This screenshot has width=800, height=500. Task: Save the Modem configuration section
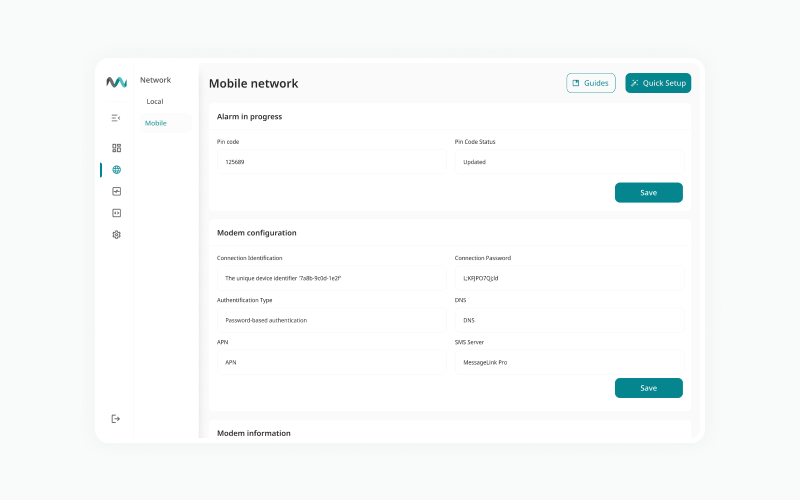point(648,388)
